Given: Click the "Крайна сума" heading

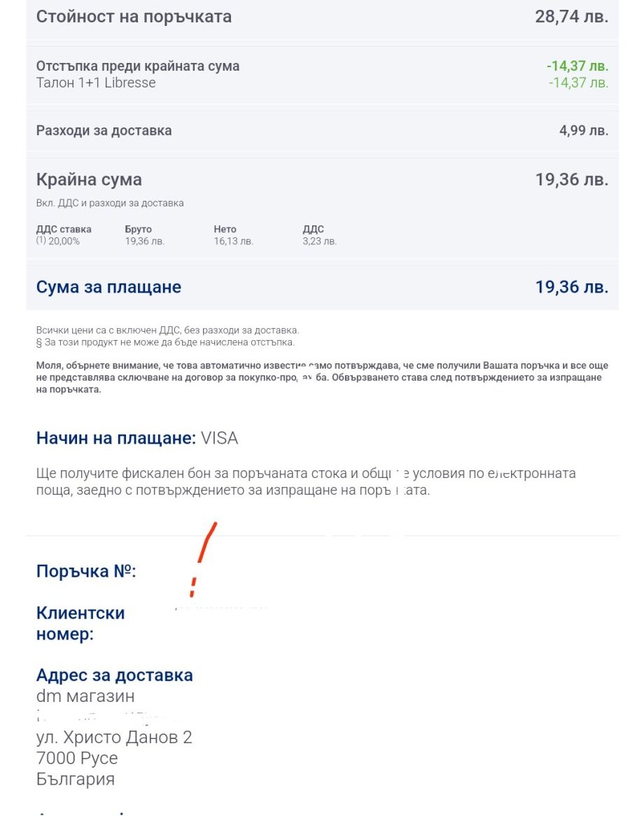Looking at the screenshot, I should coord(89,180).
